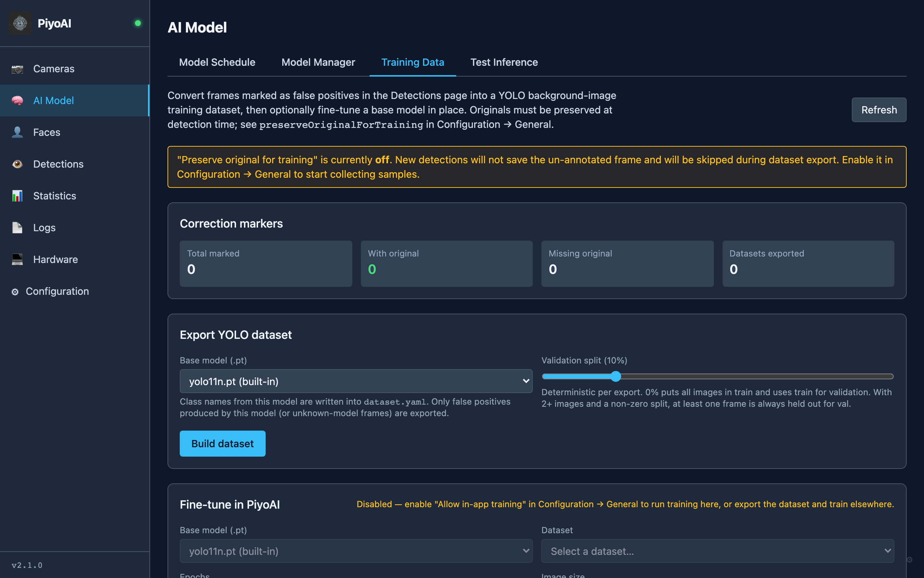Open the Fine-tune base model dropdown
The width and height of the screenshot is (924, 578).
tap(356, 551)
